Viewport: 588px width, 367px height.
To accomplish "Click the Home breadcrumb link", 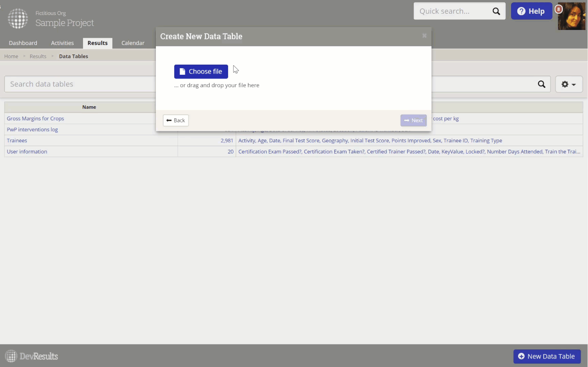I will [x=11, y=56].
